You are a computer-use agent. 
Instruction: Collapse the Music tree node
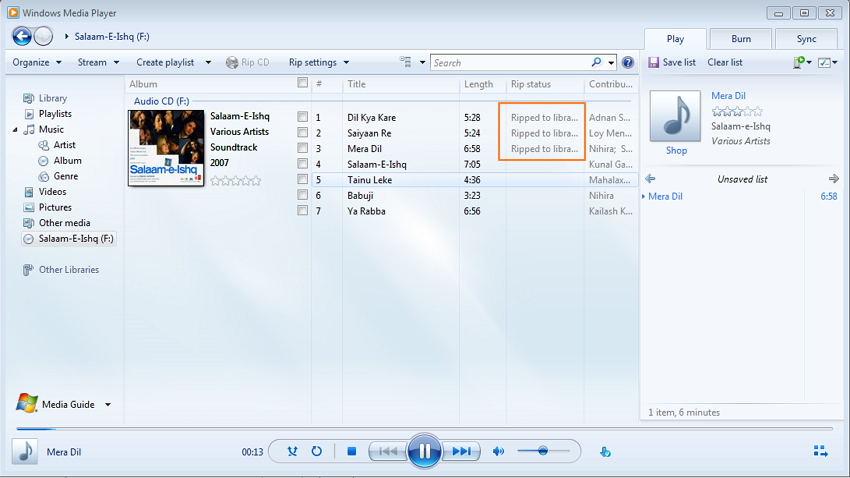15,130
